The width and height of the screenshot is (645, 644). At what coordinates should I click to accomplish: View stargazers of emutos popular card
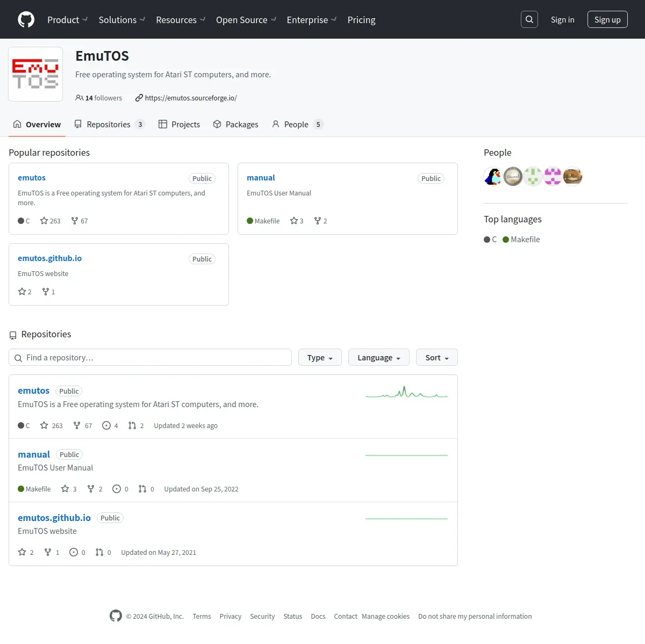(x=51, y=221)
